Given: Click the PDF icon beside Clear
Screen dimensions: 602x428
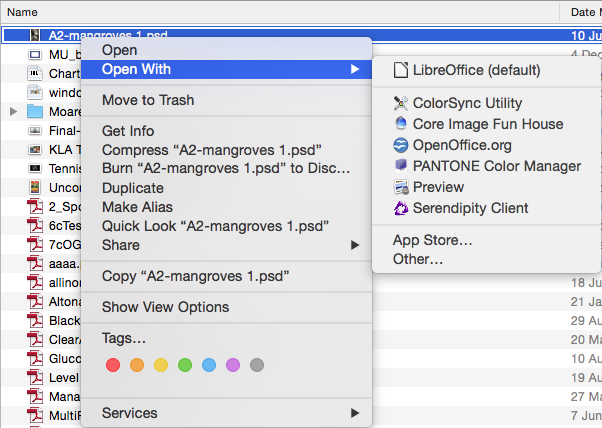Looking at the screenshot, I should pos(35,339).
